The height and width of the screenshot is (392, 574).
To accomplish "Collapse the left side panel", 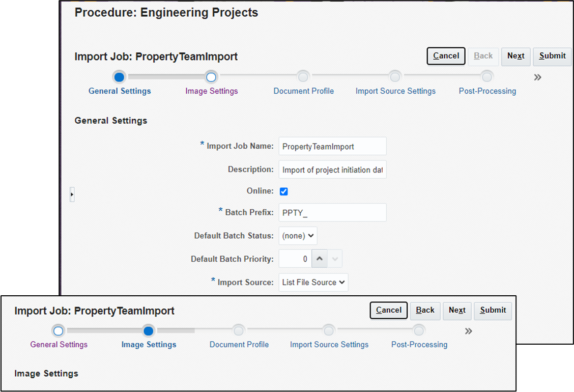I will (x=72, y=194).
